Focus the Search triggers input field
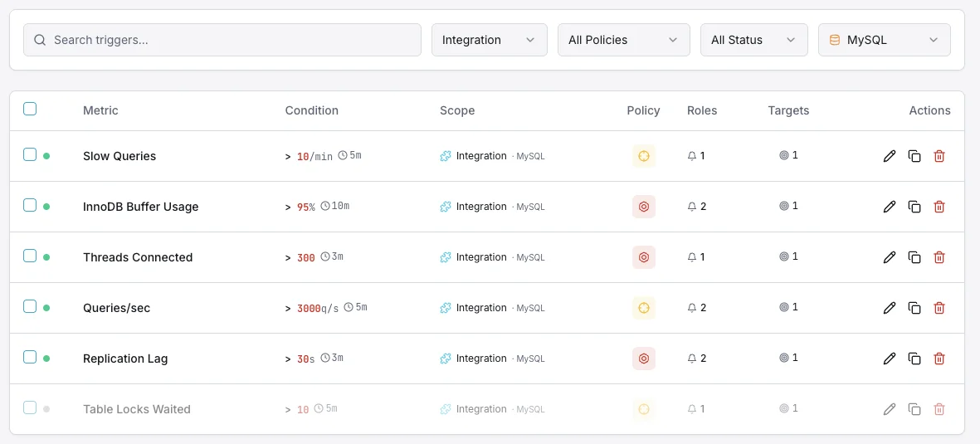Screen dimensions: 980x444 pyautogui.click(x=222, y=40)
